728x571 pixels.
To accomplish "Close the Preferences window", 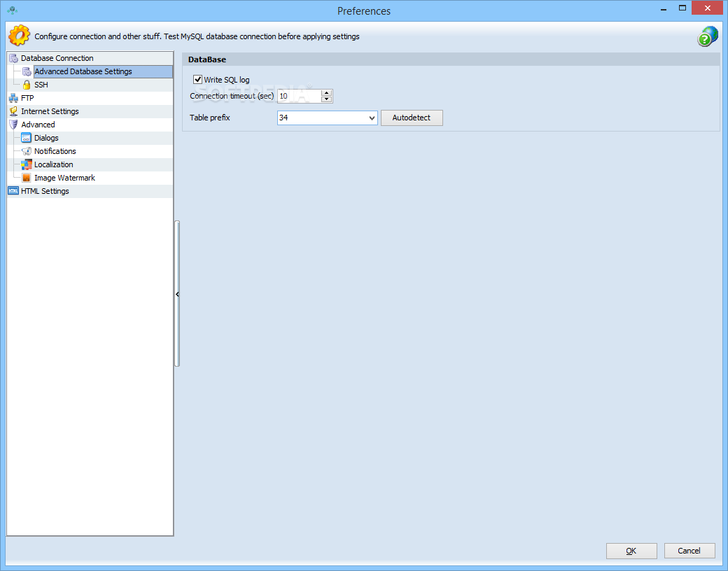I will (708, 8).
